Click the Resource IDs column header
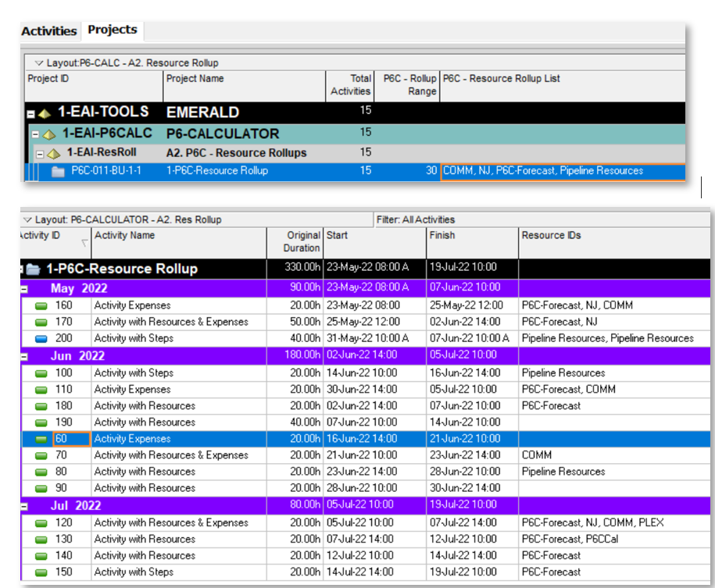Screen dimensions: 715x588 pyautogui.click(x=551, y=236)
